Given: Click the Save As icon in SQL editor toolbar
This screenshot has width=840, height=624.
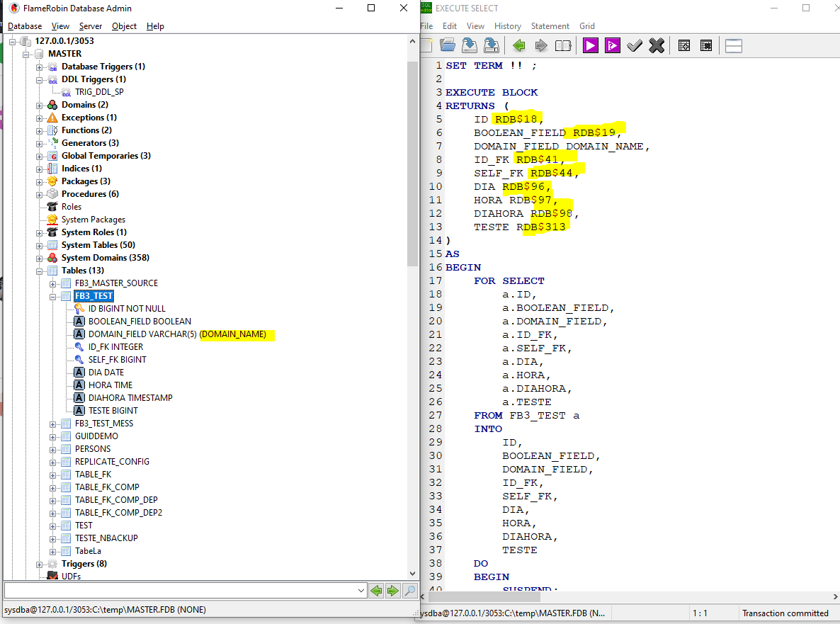Looking at the screenshot, I should click(x=492, y=45).
